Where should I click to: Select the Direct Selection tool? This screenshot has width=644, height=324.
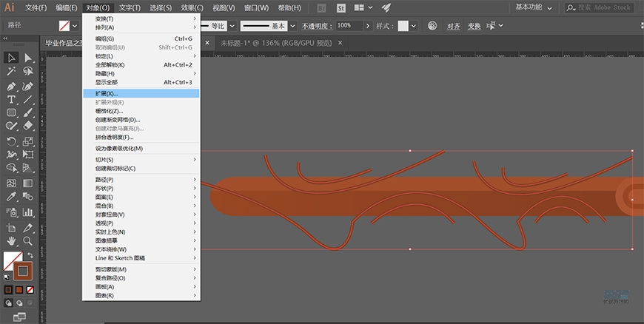[x=28, y=58]
